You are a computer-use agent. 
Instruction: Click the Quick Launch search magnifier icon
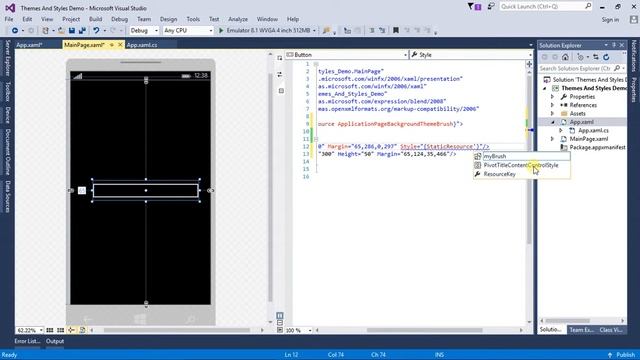coord(588,6)
